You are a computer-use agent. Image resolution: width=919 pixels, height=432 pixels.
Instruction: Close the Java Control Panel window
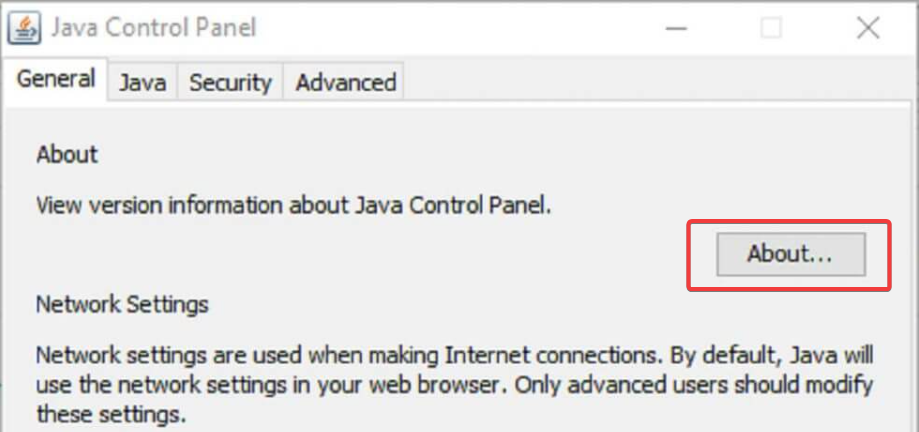click(868, 28)
